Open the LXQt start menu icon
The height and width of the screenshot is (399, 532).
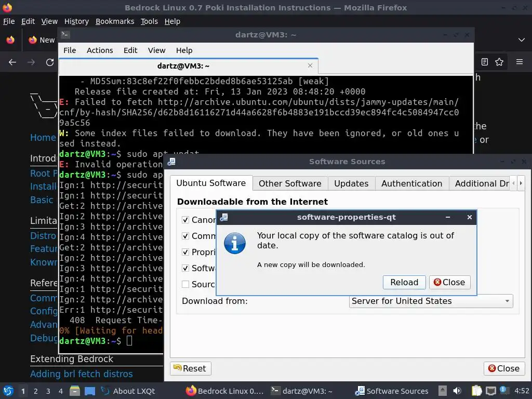coord(8,391)
